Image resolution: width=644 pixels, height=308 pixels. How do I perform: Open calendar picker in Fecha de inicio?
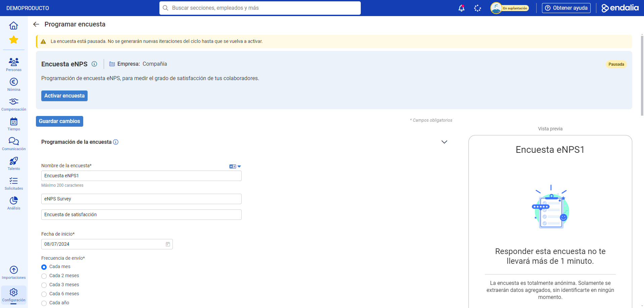click(x=168, y=244)
